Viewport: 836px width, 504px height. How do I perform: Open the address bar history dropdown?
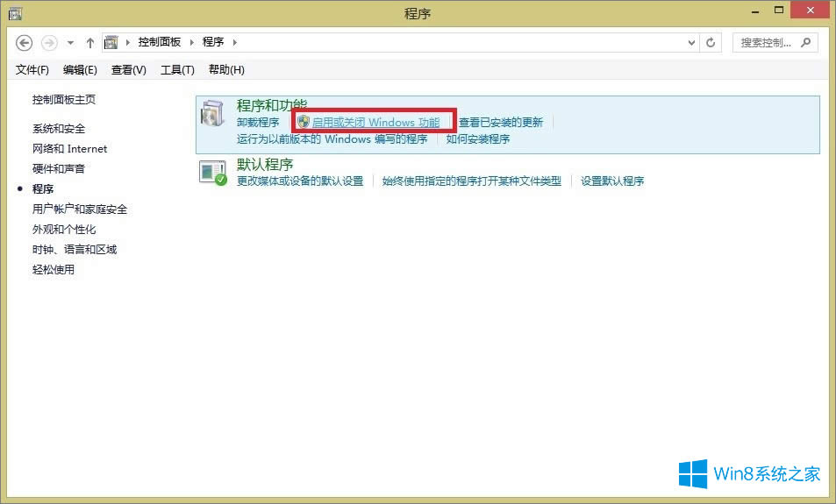click(x=691, y=43)
